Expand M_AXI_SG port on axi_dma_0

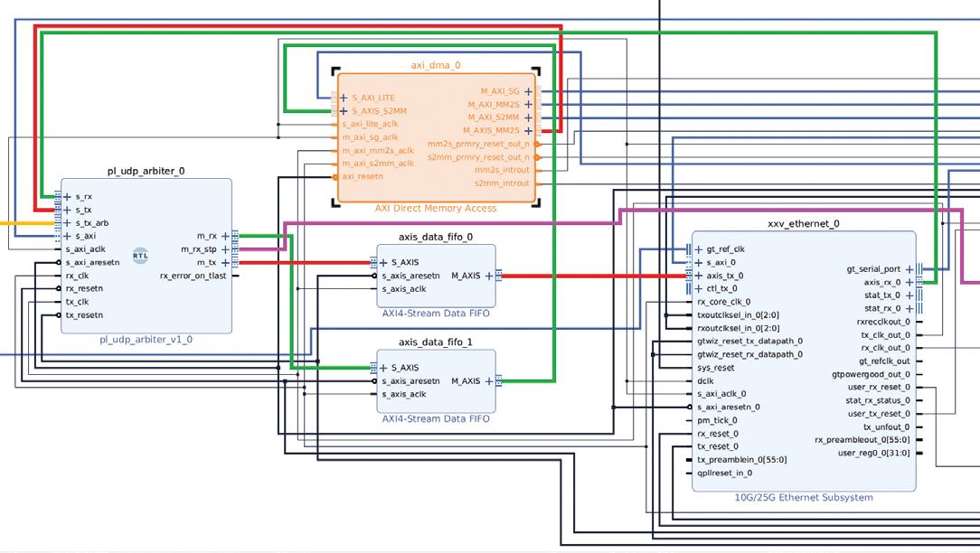[529, 91]
